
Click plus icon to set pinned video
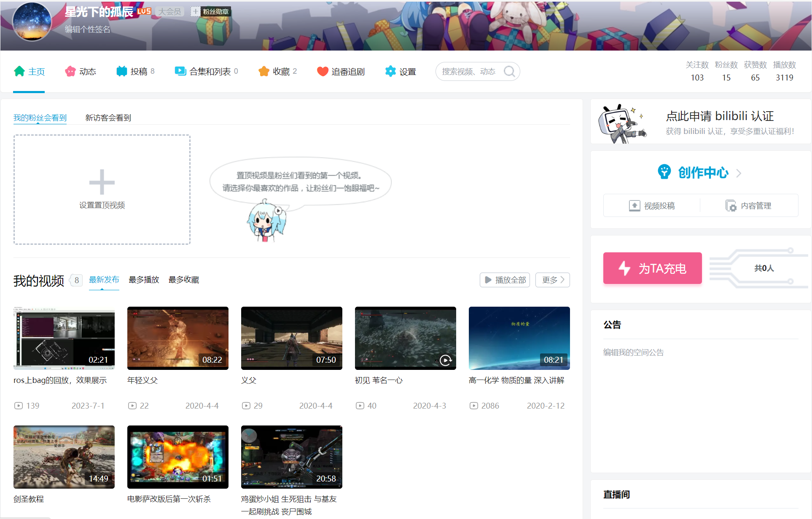tap(102, 182)
